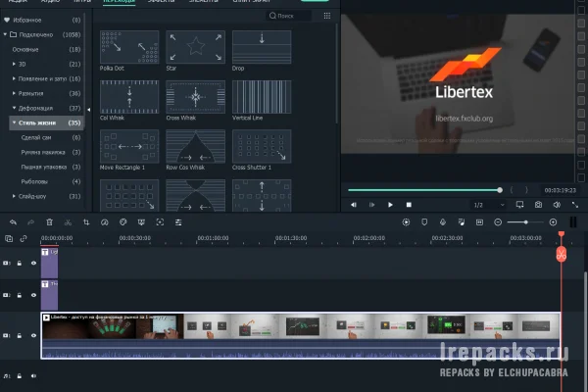Select the Избранное favorites category

pos(29,20)
